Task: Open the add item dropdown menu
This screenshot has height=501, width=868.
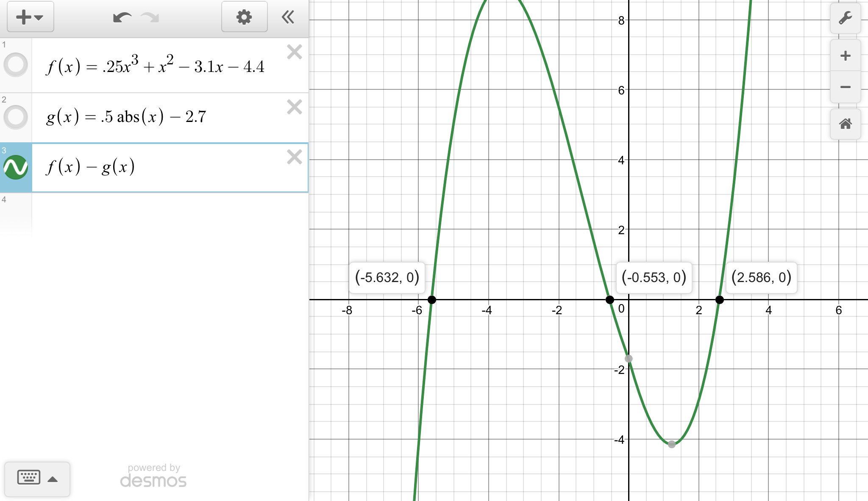Action: coord(30,17)
